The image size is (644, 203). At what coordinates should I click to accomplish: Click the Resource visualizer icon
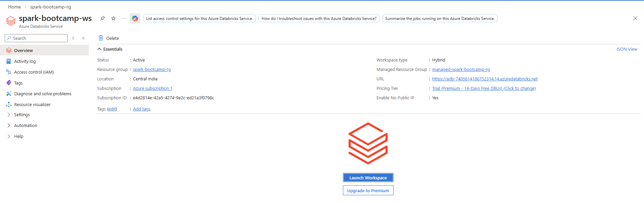(x=9, y=104)
